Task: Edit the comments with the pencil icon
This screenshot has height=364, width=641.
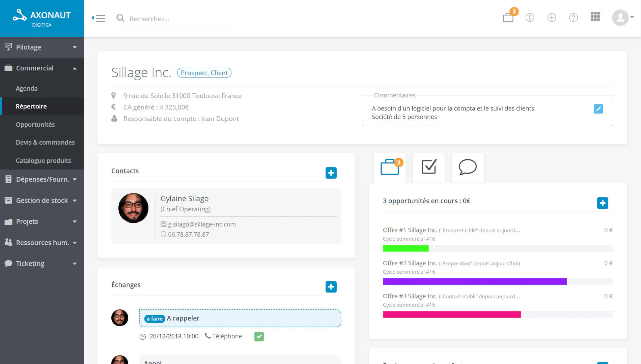Action: pyautogui.click(x=598, y=109)
